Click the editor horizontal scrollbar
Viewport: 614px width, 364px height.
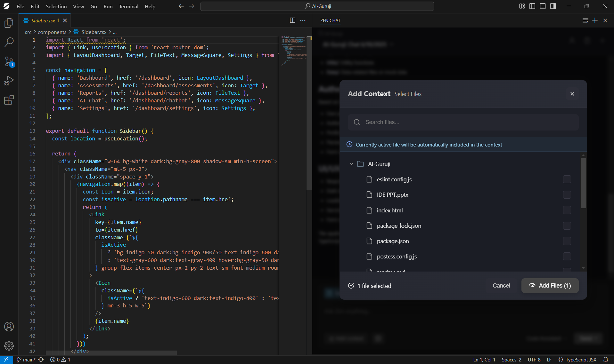pyautogui.click(x=111, y=353)
